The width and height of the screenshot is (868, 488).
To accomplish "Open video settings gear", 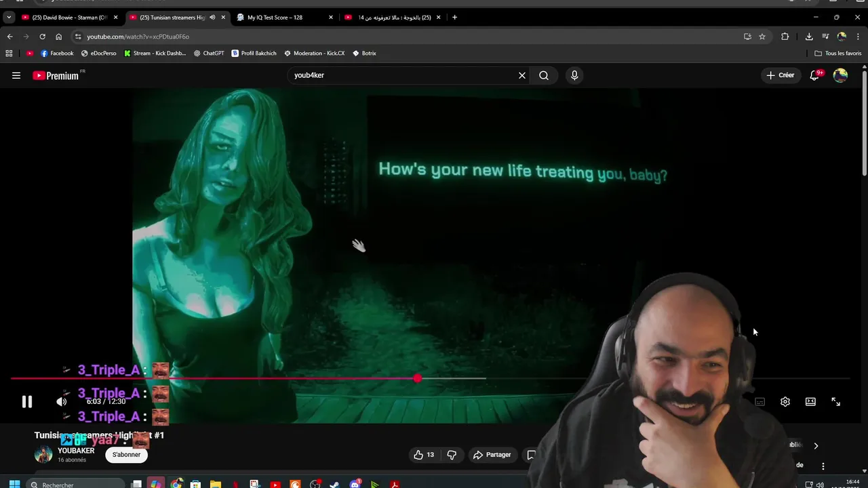I will pyautogui.click(x=785, y=402).
